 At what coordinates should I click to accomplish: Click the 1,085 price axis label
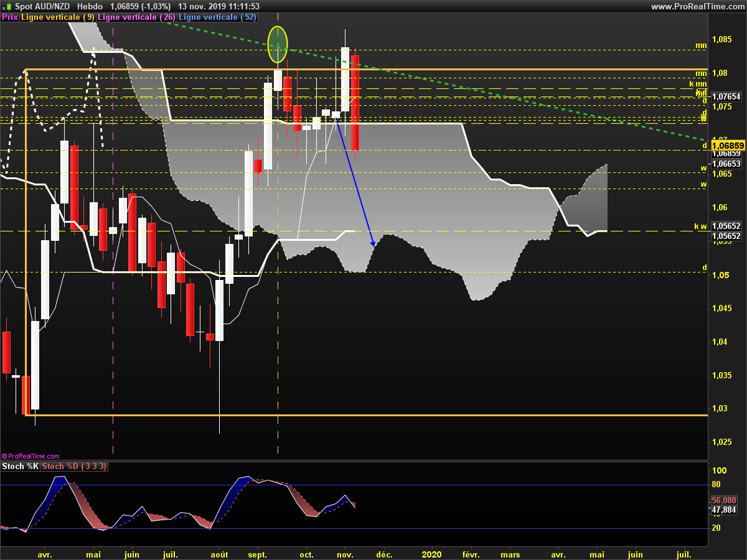(x=721, y=39)
